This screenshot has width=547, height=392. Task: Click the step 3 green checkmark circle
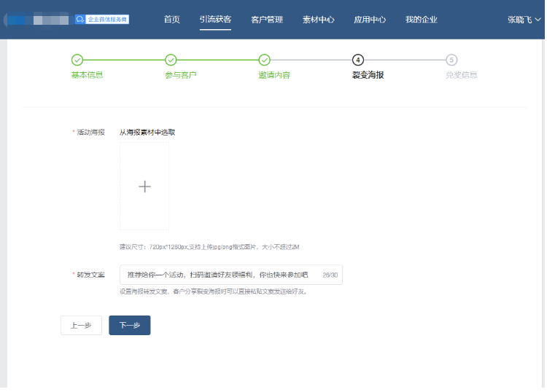click(265, 60)
